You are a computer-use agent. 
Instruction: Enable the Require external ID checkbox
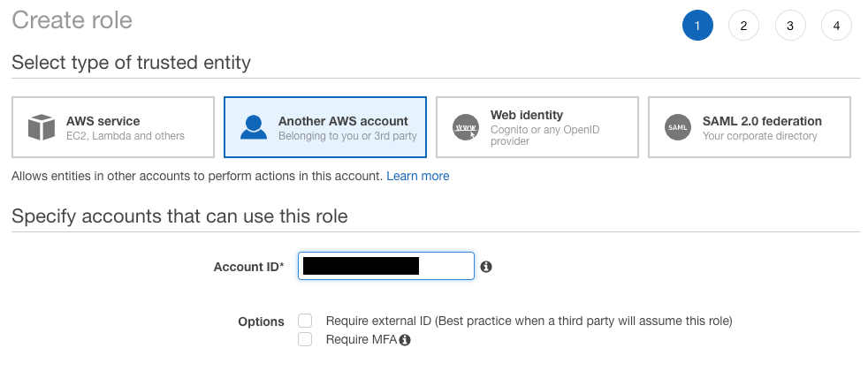(x=305, y=321)
